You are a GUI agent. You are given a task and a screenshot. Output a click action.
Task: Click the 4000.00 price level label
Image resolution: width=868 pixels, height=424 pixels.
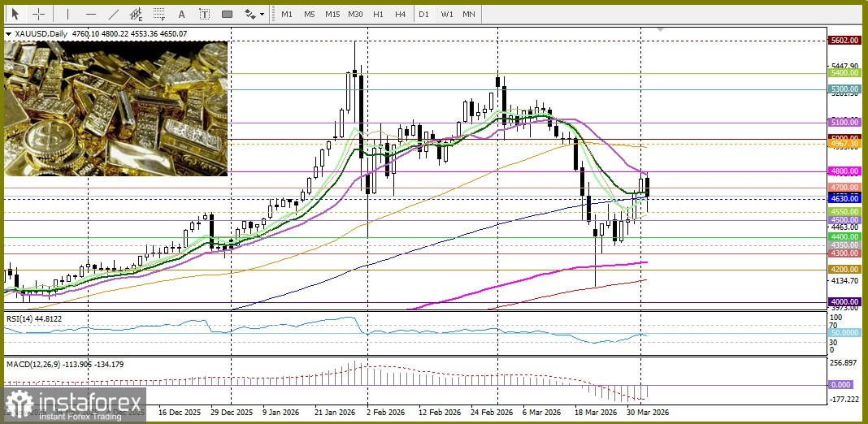point(844,301)
